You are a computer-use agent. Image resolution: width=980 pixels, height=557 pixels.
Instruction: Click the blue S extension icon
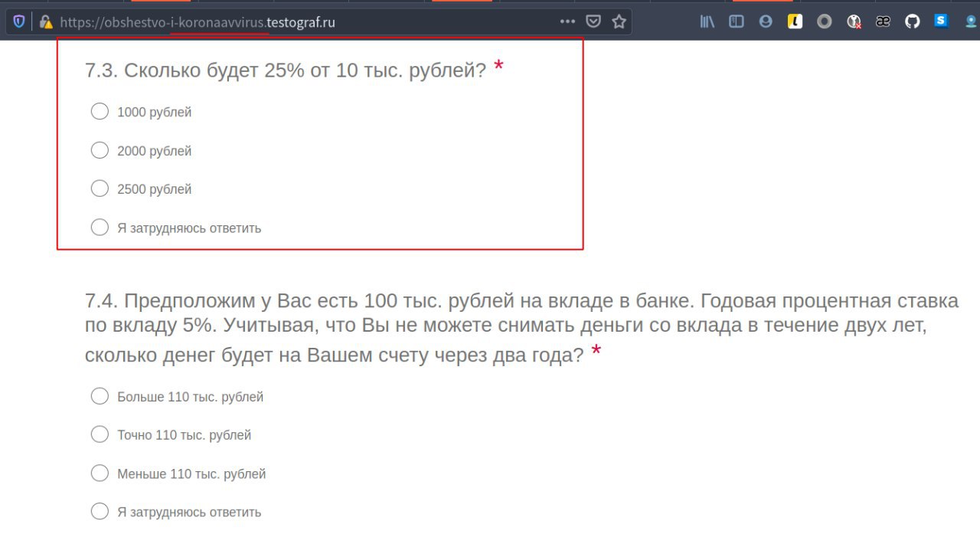click(941, 21)
